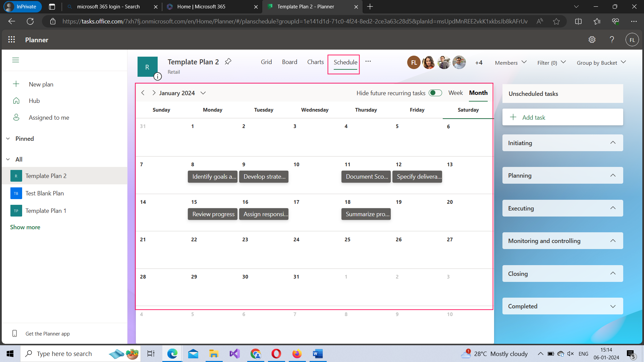The image size is (644, 362).
Task: Open plan info icon on plan logo
Action: click(x=158, y=76)
